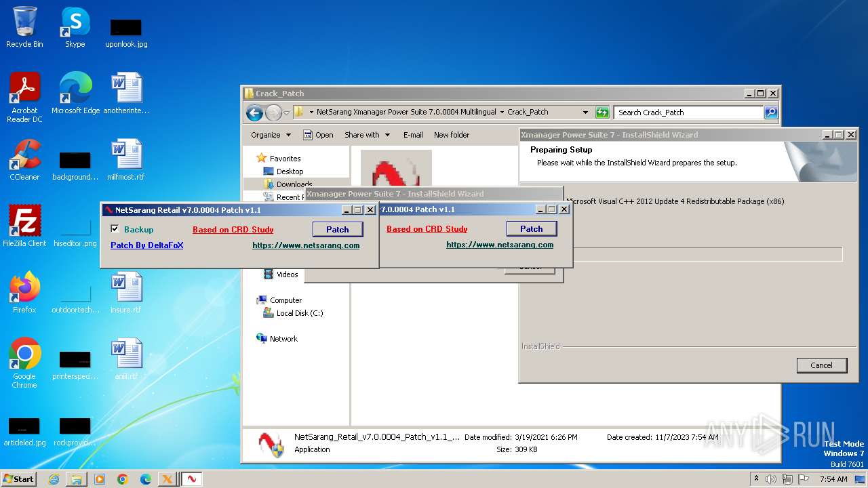Cancel the Xmanager InstallShield setup
This screenshot has height=488, width=868.
(x=822, y=365)
